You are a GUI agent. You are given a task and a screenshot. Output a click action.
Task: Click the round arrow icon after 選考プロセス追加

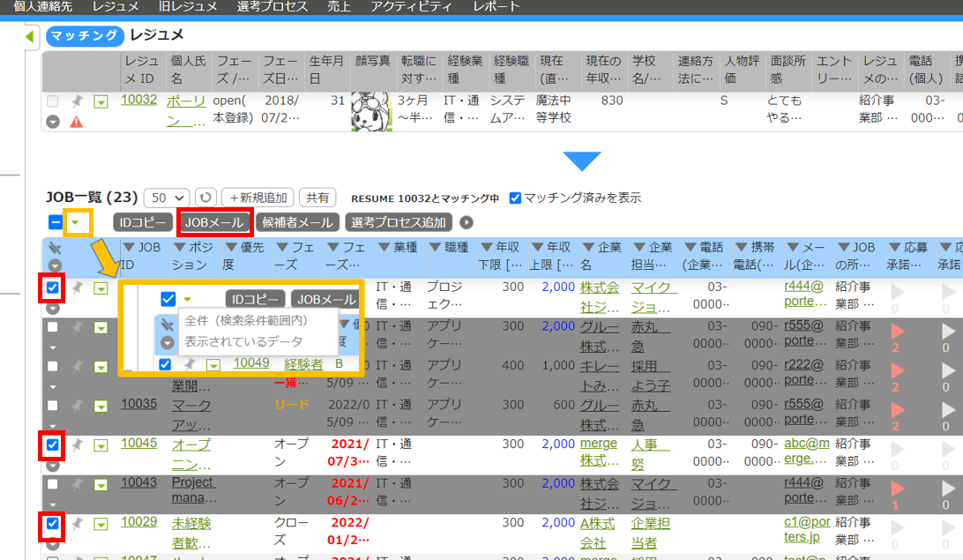467,223
